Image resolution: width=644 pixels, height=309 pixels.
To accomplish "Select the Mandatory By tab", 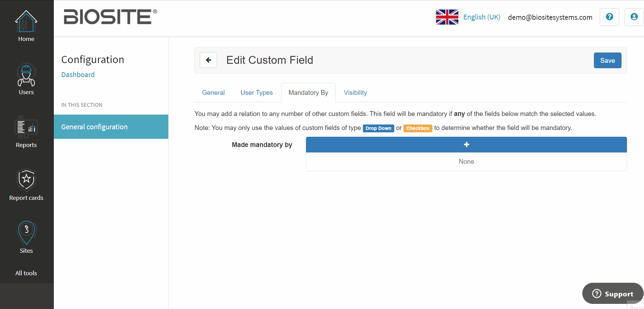I will pyautogui.click(x=308, y=92).
